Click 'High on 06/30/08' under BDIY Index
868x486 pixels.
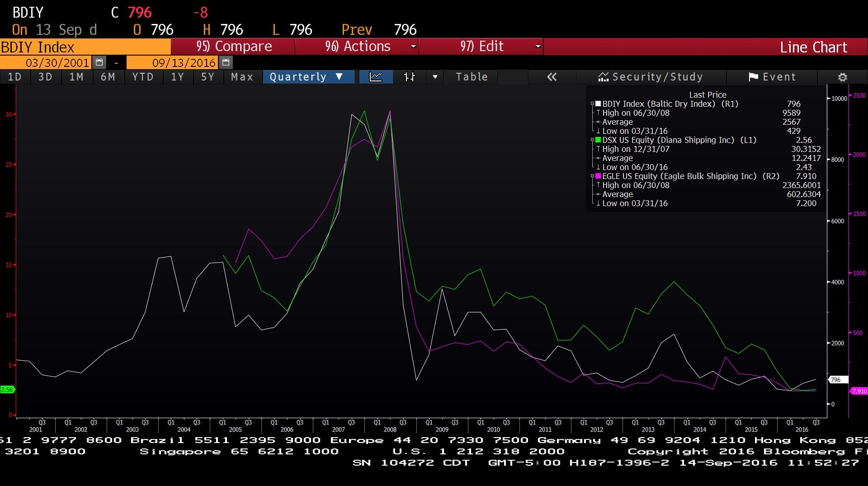[x=636, y=113]
